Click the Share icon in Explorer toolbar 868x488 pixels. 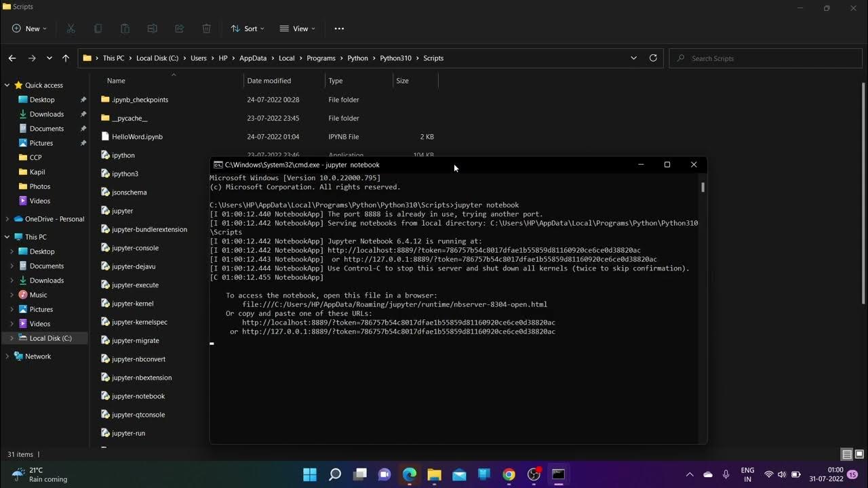coord(179,28)
